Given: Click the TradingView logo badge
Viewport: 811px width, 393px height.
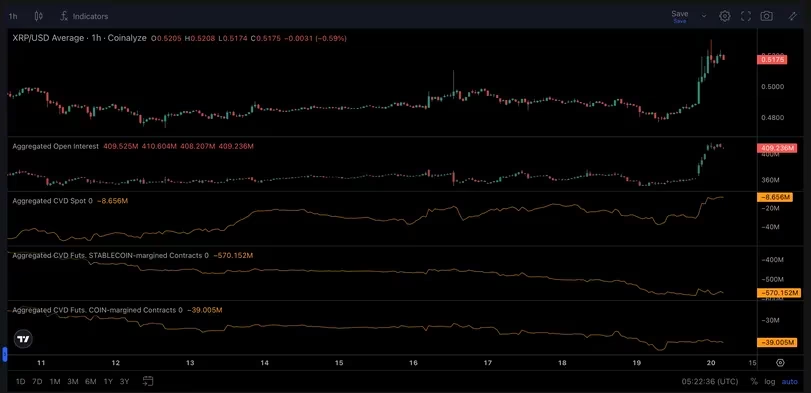Looking at the screenshot, I should [23, 339].
